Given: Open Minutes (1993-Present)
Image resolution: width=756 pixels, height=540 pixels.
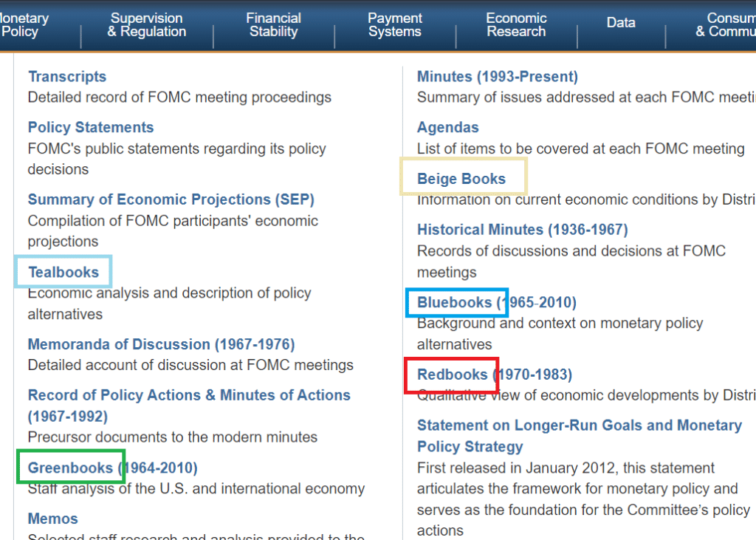Looking at the screenshot, I should [x=498, y=76].
